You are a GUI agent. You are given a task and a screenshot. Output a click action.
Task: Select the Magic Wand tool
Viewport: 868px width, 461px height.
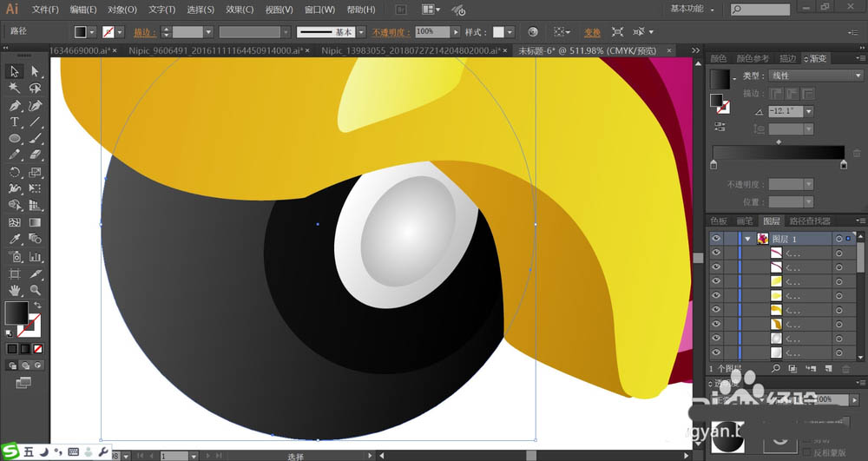click(x=15, y=88)
